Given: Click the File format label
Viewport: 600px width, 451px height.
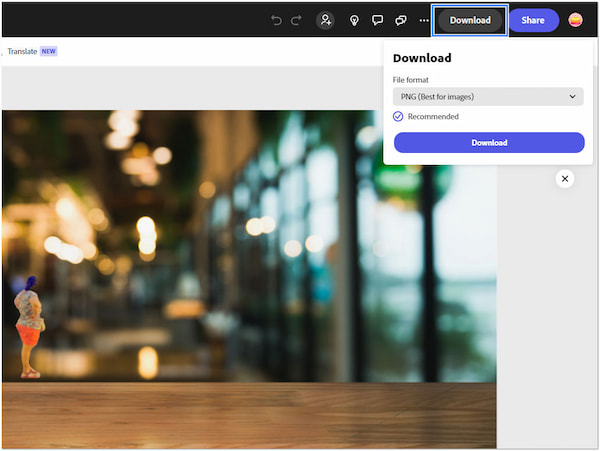Looking at the screenshot, I should pos(411,80).
